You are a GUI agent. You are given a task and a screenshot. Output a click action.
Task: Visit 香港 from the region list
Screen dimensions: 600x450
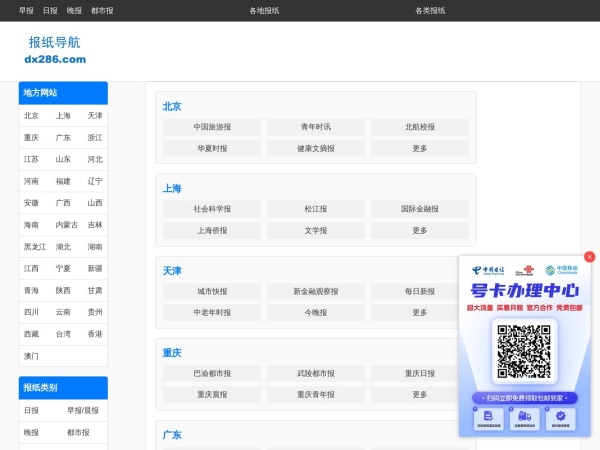click(x=95, y=334)
